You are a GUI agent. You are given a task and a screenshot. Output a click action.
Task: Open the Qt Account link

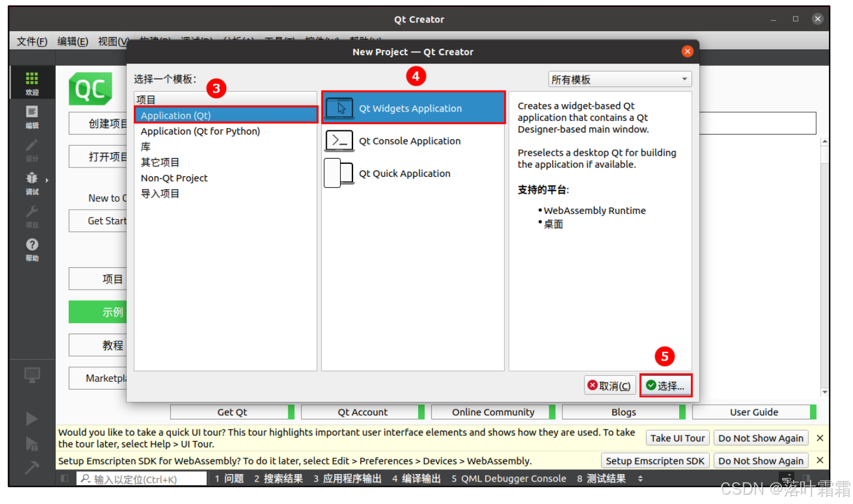pyautogui.click(x=362, y=412)
